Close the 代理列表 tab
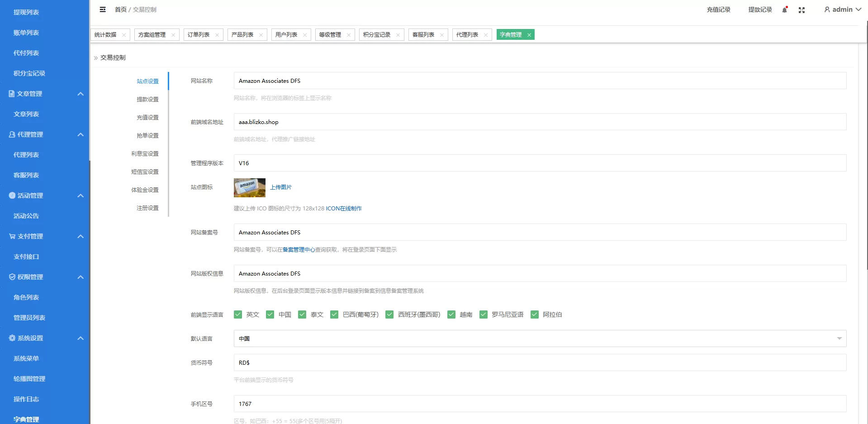 [x=486, y=35]
